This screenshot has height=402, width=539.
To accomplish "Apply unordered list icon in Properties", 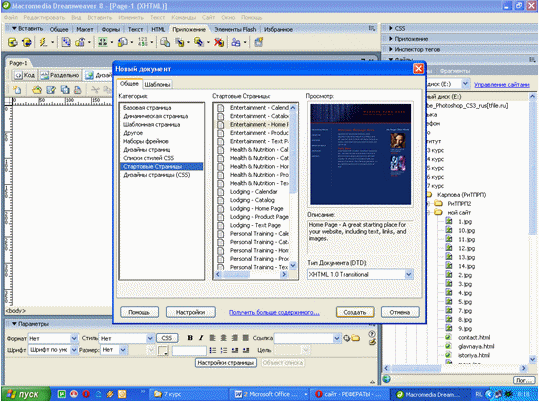I will click(213, 350).
